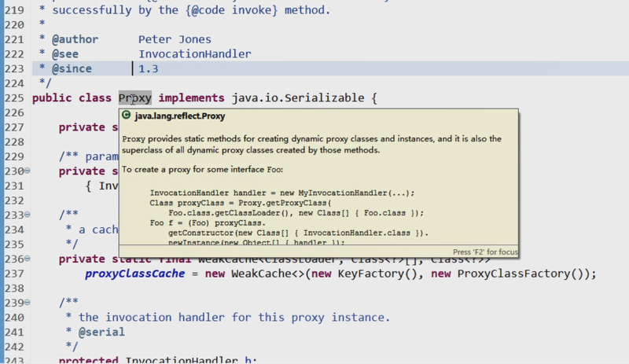Click the "private" keyword on line 236

82,259
